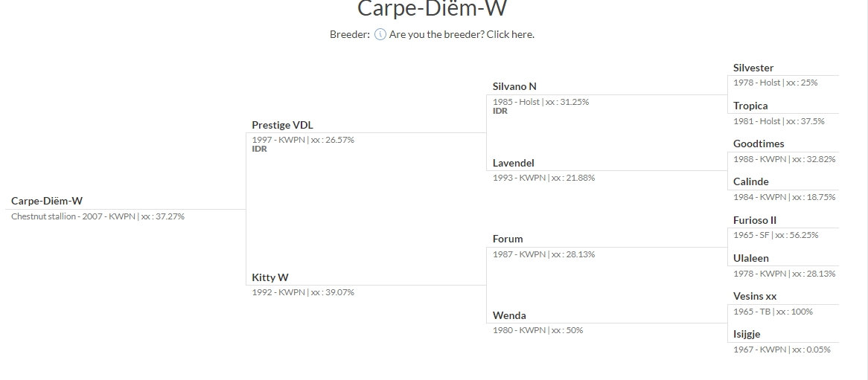Image resolution: width=868 pixels, height=380 pixels.
Task: Click the Forum ancestor name
Action: pos(508,239)
